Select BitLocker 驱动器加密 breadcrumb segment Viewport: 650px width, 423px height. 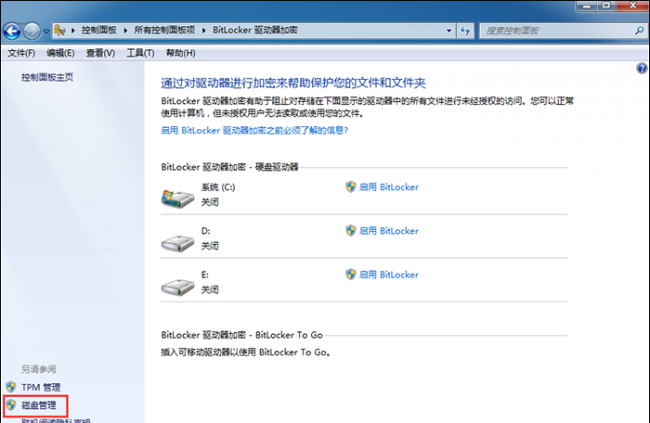tap(255, 30)
